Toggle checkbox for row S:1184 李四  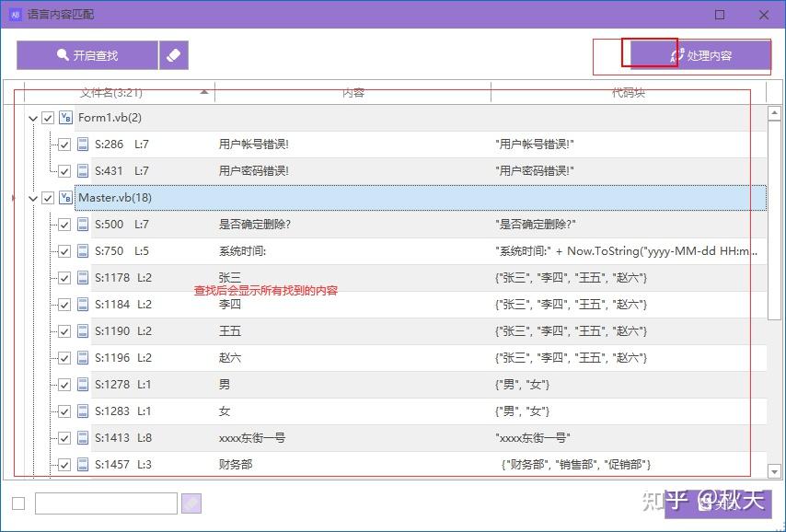click(x=64, y=305)
